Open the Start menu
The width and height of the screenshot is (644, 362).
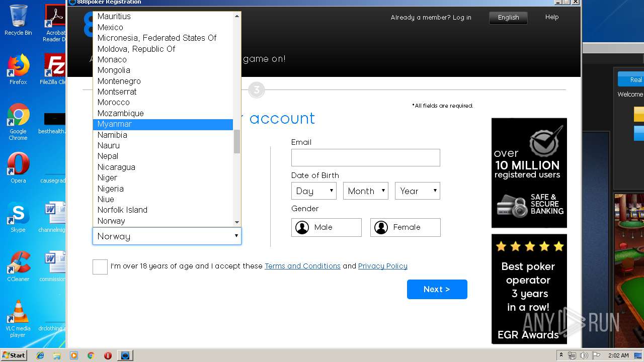pyautogui.click(x=14, y=355)
